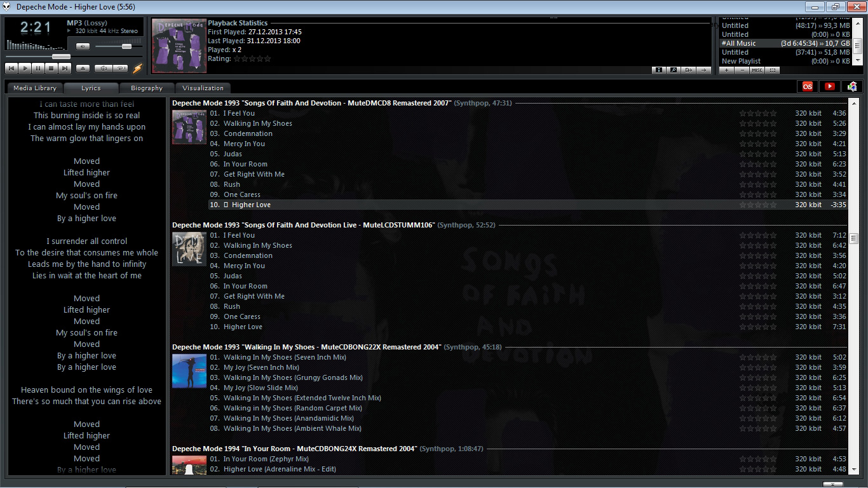Toggle repeat mode
This screenshot has width=868, height=488.
tap(119, 68)
